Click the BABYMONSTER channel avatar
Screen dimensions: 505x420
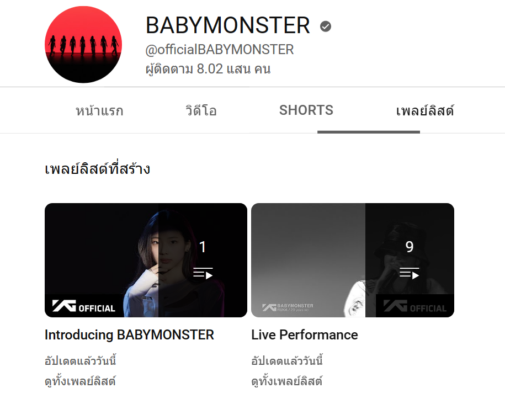pos(83,45)
